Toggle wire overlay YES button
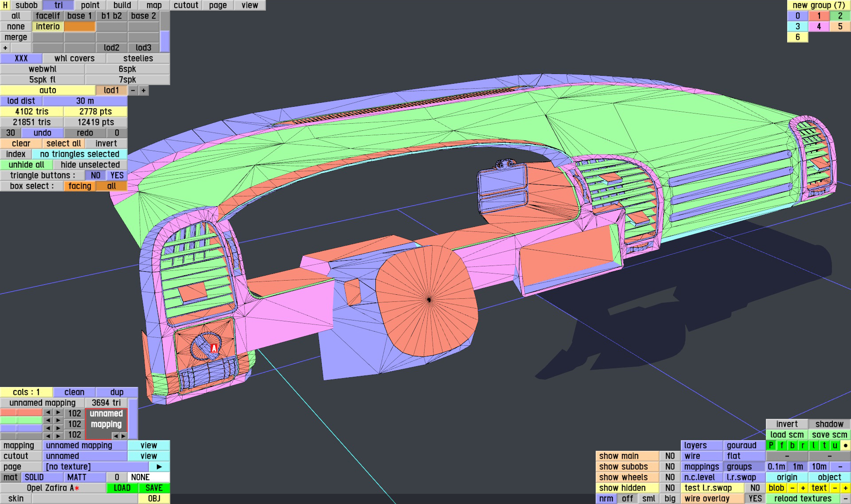Image resolution: width=851 pixels, height=504 pixels. [x=755, y=499]
